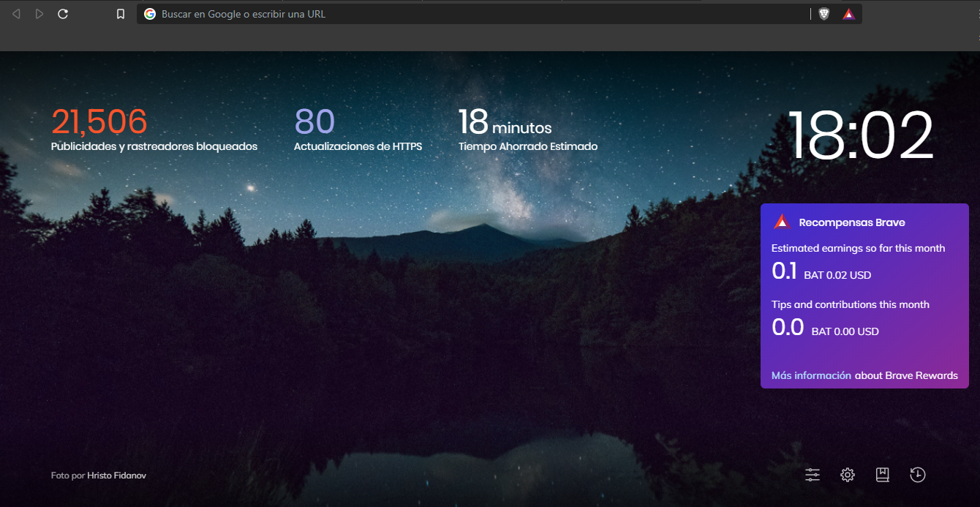This screenshot has height=507, width=980.
Task: Click the Brave Rewards logo in widget
Action: tap(782, 222)
